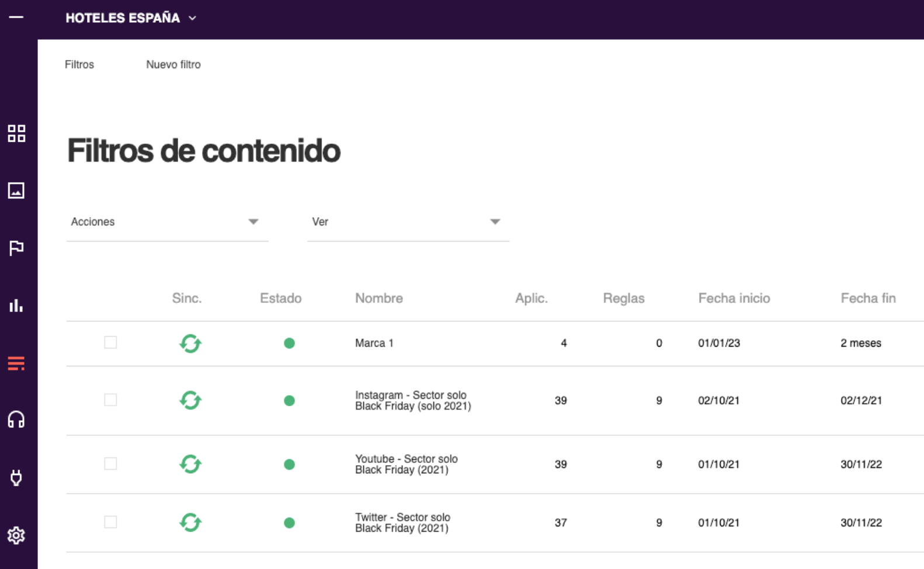Select the red filter list sidebar icon
This screenshot has width=924, height=569.
[x=16, y=363]
